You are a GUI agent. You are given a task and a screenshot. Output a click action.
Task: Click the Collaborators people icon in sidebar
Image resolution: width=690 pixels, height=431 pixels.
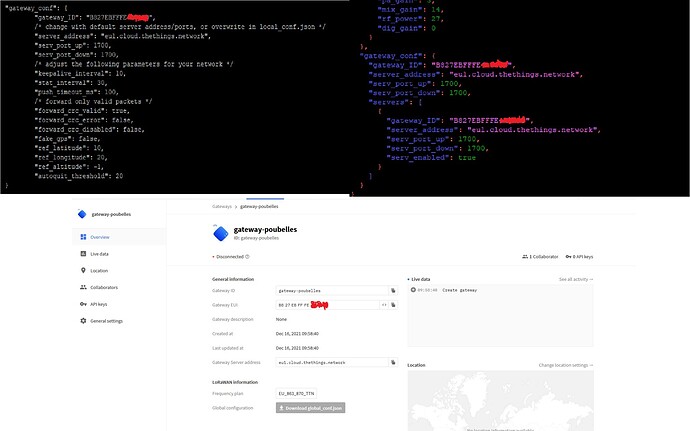pyautogui.click(x=82, y=287)
